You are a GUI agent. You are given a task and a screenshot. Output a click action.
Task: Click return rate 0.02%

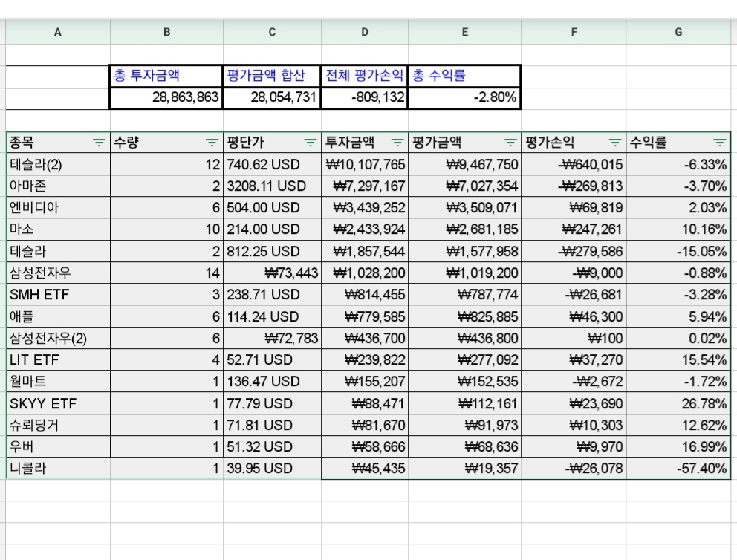678,338
